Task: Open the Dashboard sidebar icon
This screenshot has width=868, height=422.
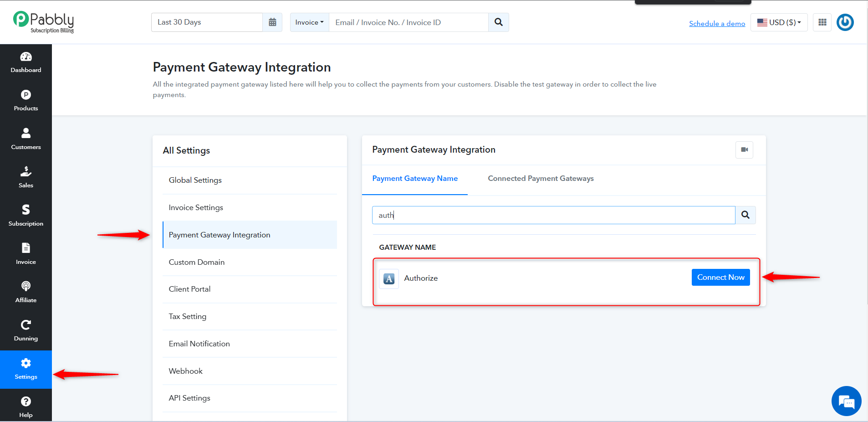Action: pyautogui.click(x=26, y=57)
